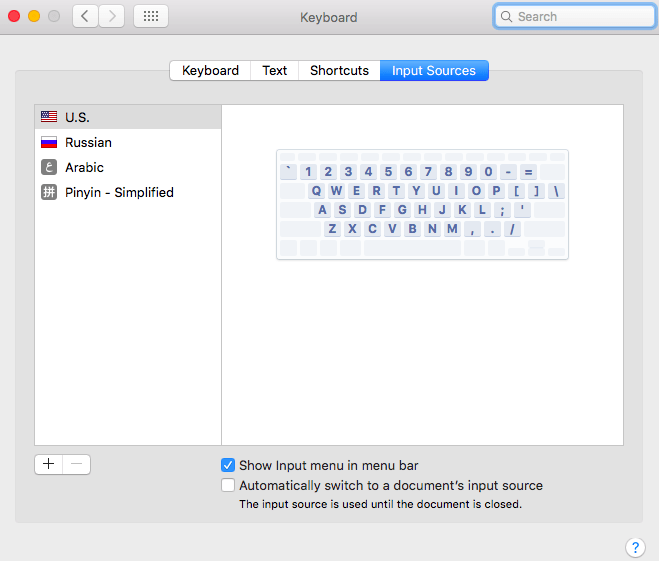Viewport: 659px width, 561px height.
Task: Go forward using right arrow button
Action: coord(111,16)
